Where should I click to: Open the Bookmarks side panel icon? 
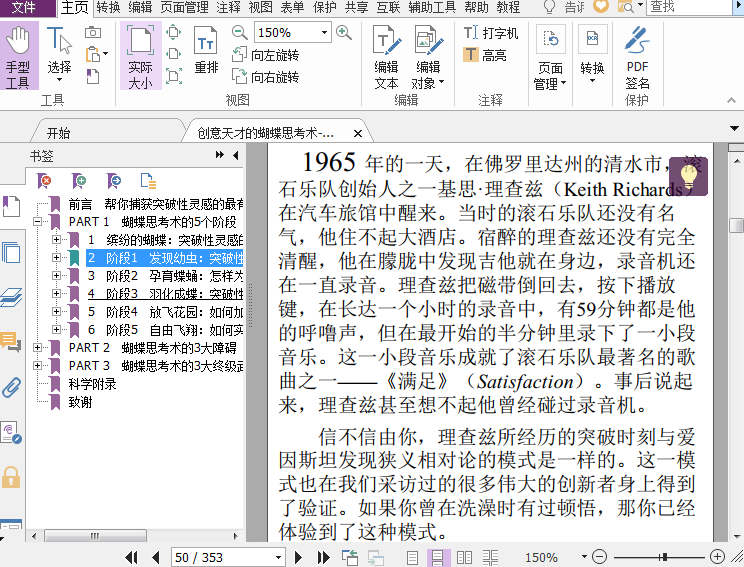click(11, 206)
